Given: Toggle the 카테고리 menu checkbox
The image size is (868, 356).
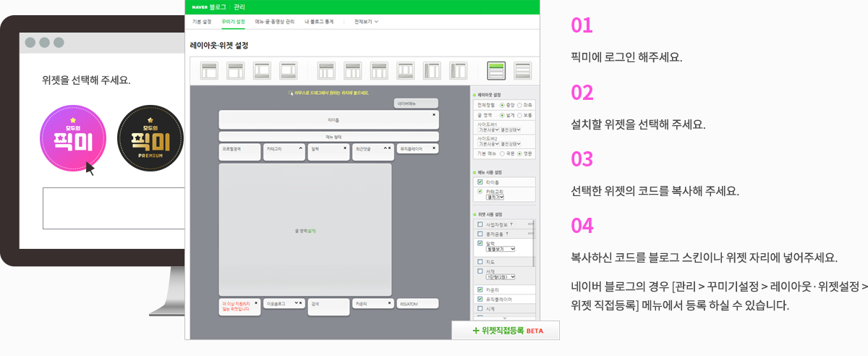Looking at the screenshot, I should 480,191.
